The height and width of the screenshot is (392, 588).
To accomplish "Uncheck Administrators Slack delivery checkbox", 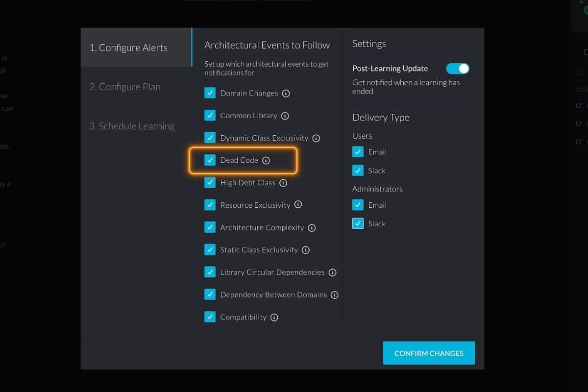I will (358, 223).
